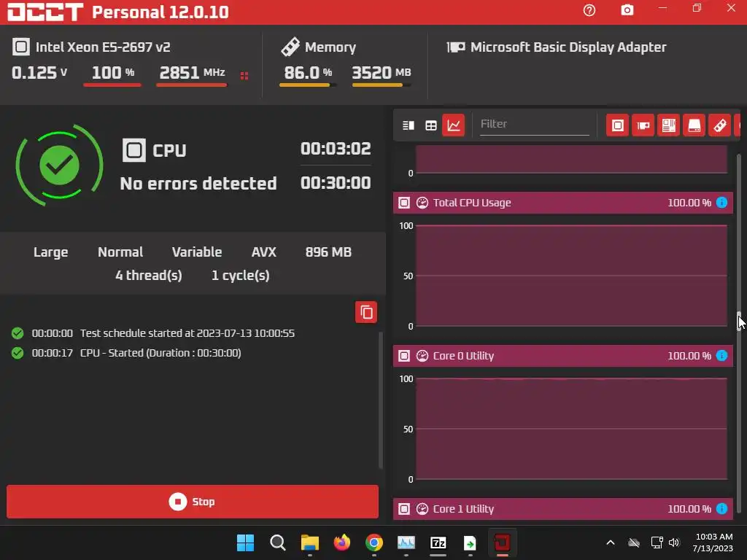Open the volume speaker tray icon
This screenshot has height=560, width=747.
674,542
